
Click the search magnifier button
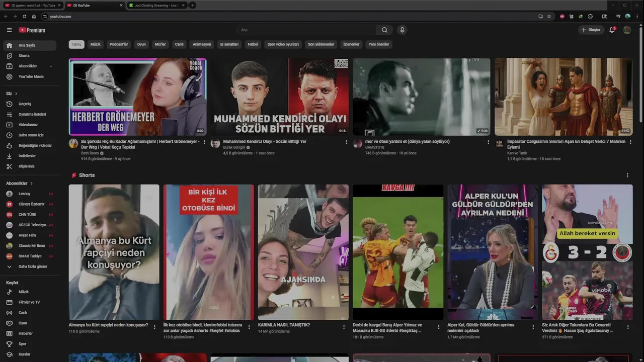[x=384, y=30]
